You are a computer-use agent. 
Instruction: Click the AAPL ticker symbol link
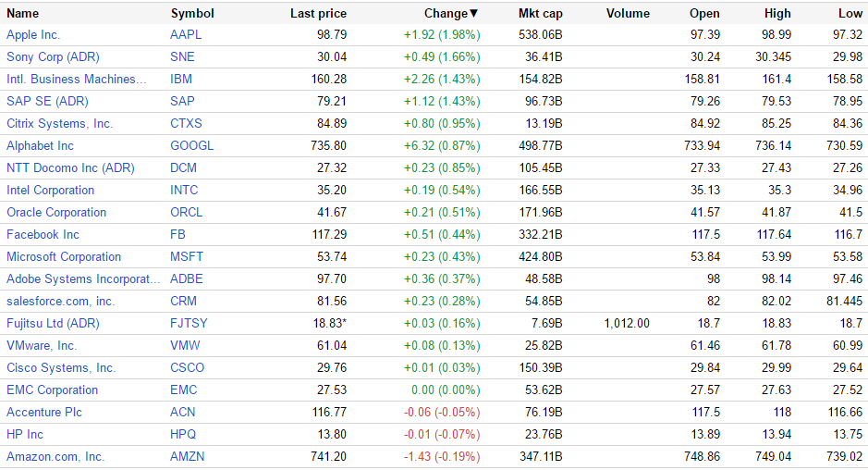(186, 34)
